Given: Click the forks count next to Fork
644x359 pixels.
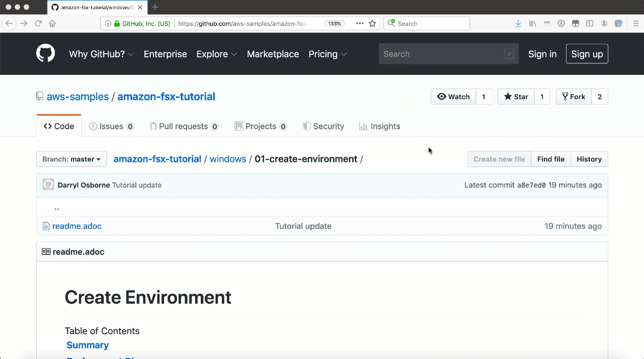Looking at the screenshot, I should pos(600,97).
